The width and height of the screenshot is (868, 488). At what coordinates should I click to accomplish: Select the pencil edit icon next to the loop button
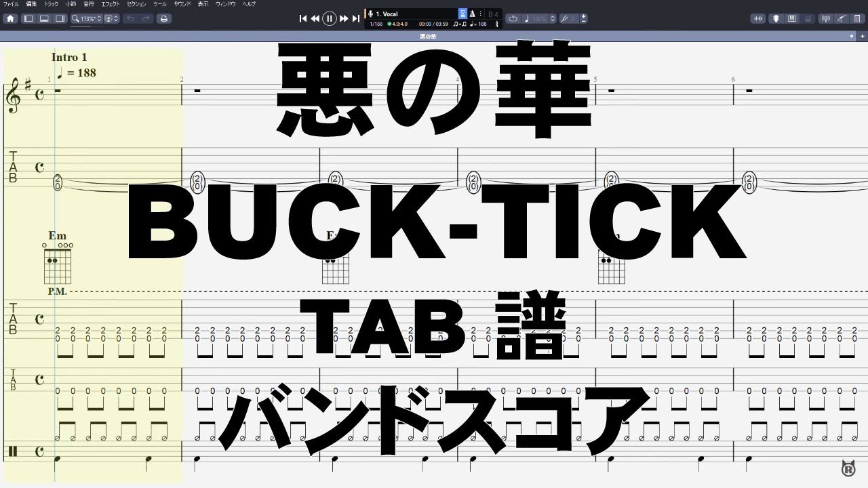565,18
